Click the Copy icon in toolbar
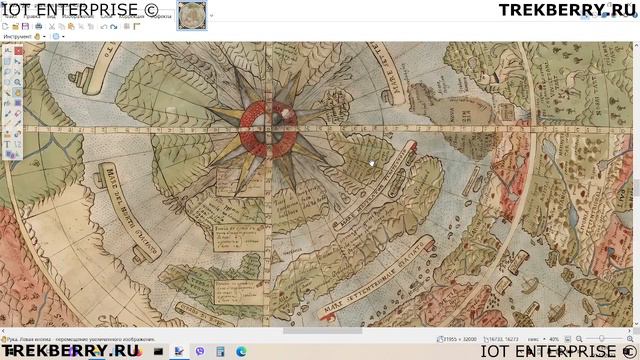Image resolution: width=640 pixels, height=360 pixels. [x=61, y=27]
